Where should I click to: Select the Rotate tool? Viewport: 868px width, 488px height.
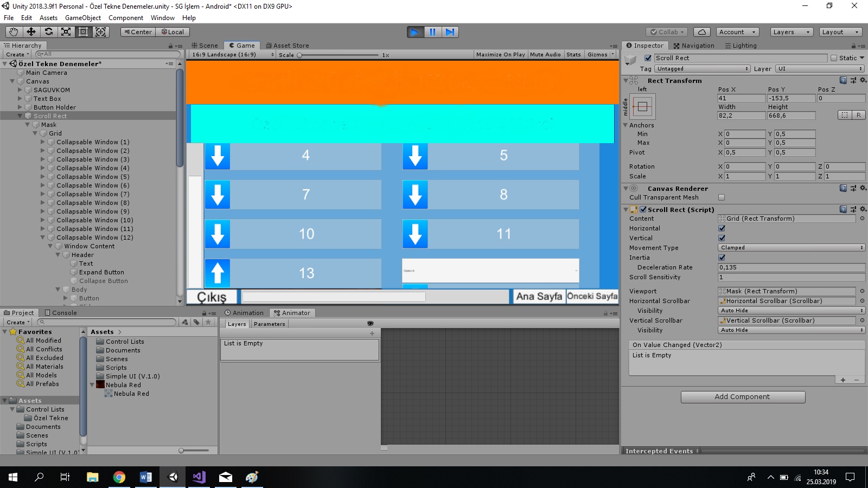pos(48,32)
